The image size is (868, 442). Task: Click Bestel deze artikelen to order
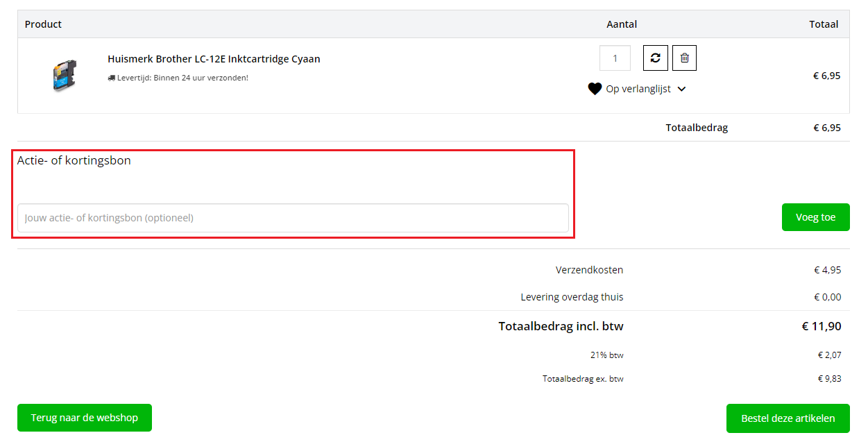[788, 418]
